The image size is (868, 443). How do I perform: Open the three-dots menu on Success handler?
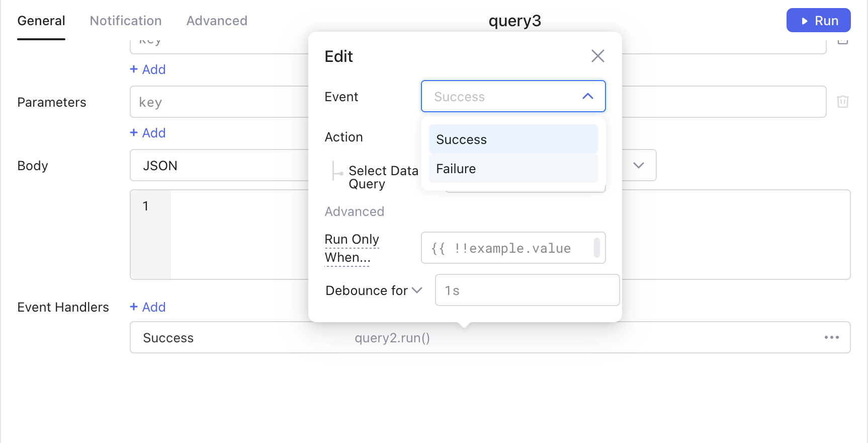(831, 337)
